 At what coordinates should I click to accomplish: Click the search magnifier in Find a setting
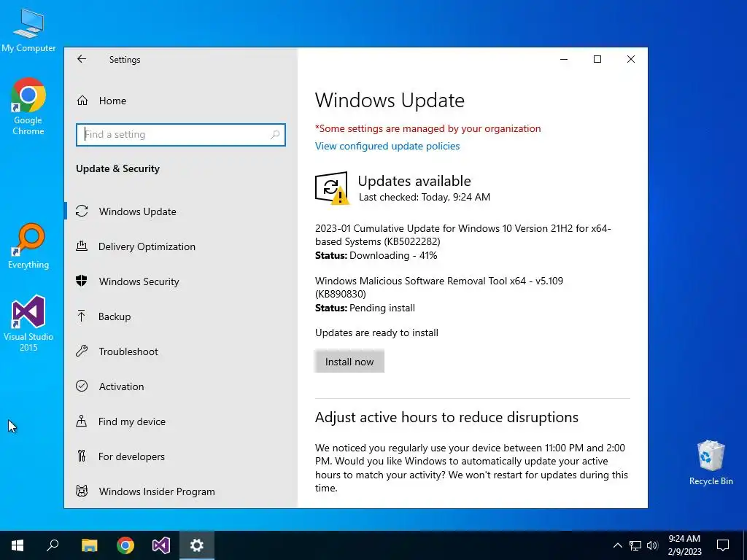pos(275,135)
